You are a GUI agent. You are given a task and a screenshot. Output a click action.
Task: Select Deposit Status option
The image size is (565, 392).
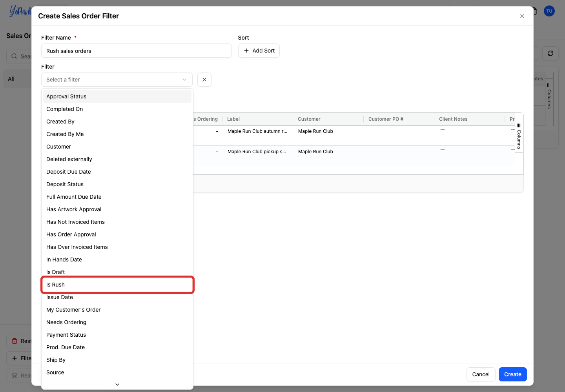tap(117, 184)
